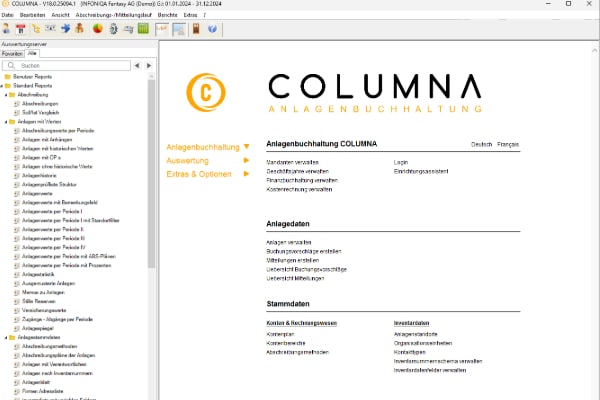This screenshot has height=400, width=600.
Task: Click the report tree vertical scrollbar
Action: pos(152,174)
